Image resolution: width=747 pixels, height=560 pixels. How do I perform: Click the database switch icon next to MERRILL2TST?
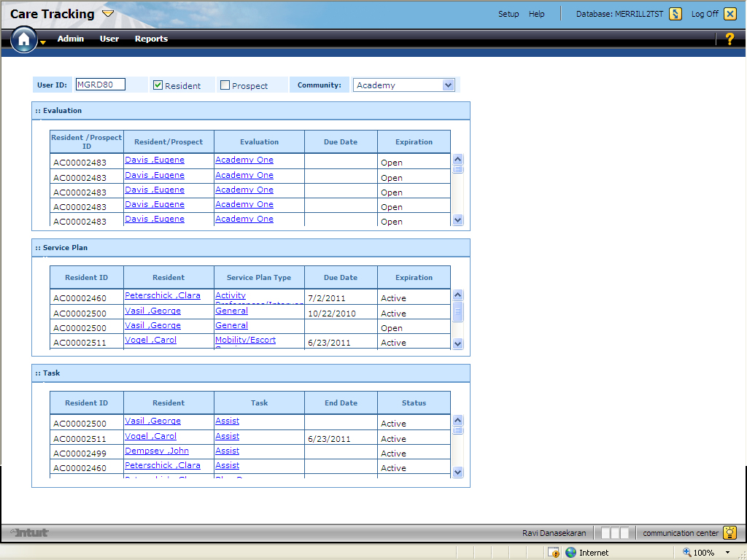click(675, 14)
